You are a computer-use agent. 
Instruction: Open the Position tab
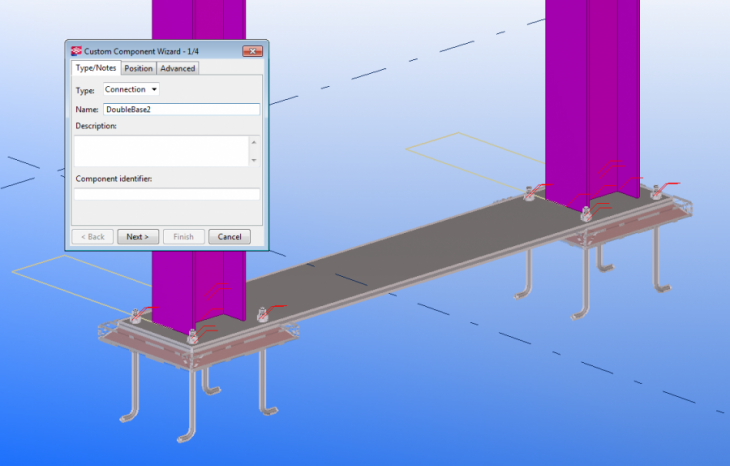click(139, 68)
